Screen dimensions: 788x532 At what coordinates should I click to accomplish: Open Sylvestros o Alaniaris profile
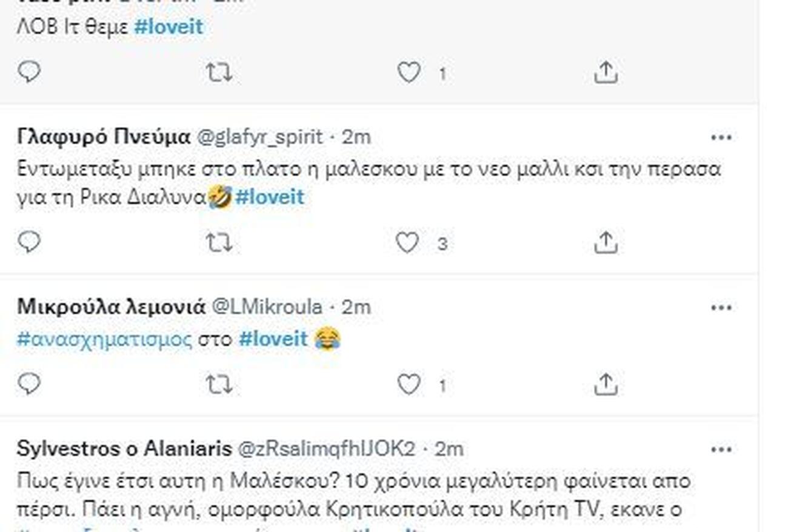pos(124,449)
